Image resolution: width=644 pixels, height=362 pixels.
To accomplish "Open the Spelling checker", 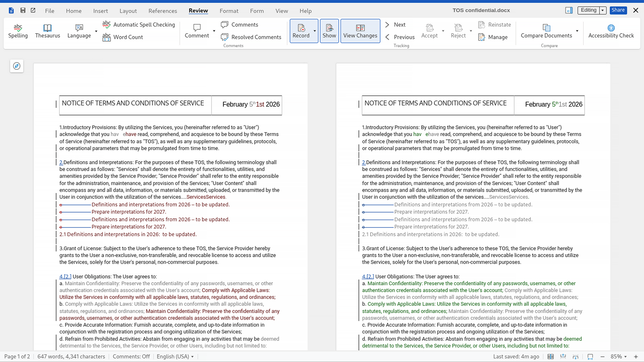I will coord(18,31).
